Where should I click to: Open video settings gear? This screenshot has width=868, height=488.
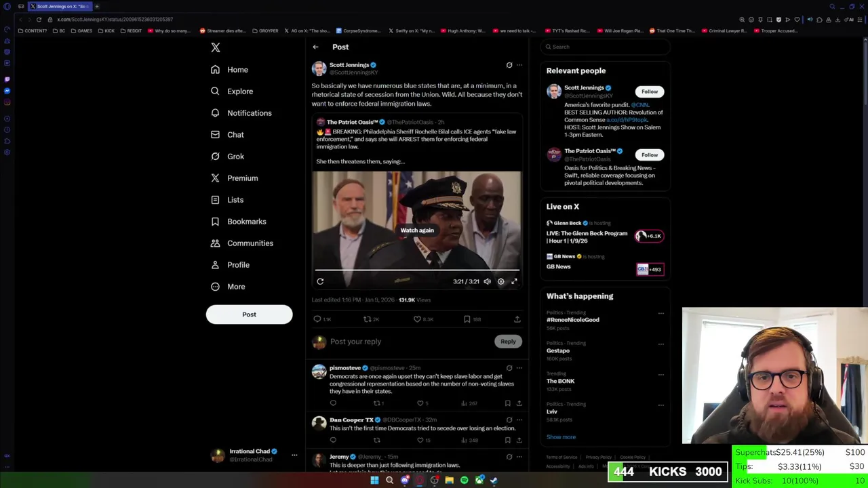(x=501, y=281)
